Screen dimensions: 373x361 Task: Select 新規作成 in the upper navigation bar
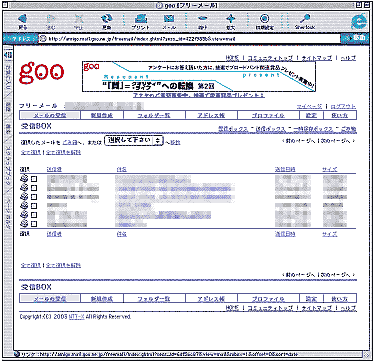pyautogui.click(x=102, y=115)
